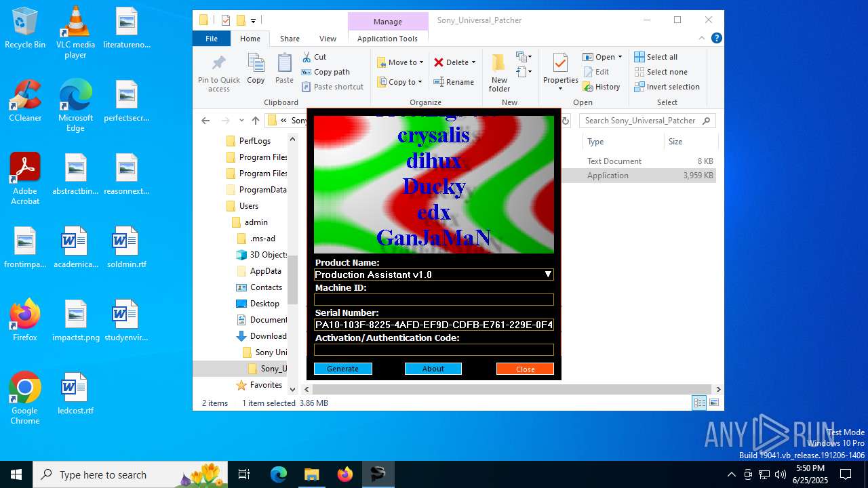868x488 pixels.
Task: Switch to the Home tab
Action: click(250, 39)
